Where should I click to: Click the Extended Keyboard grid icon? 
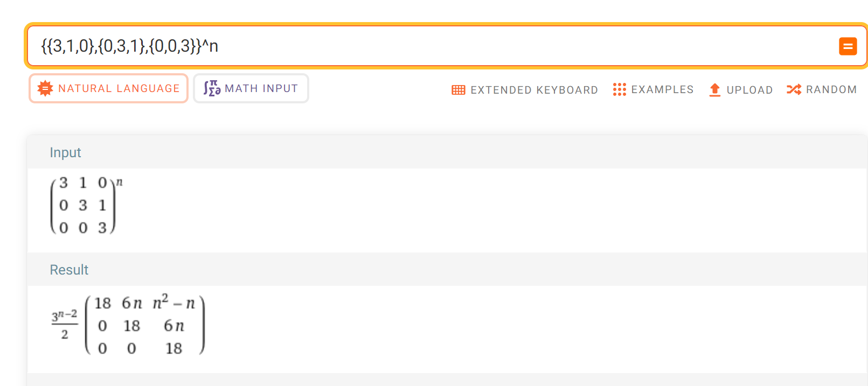[x=458, y=90]
